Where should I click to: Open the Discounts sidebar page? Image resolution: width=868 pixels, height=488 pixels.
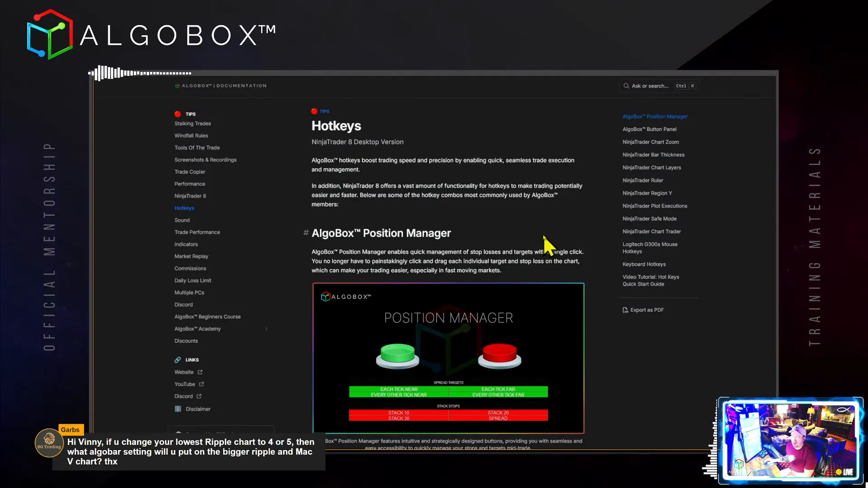click(186, 341)
